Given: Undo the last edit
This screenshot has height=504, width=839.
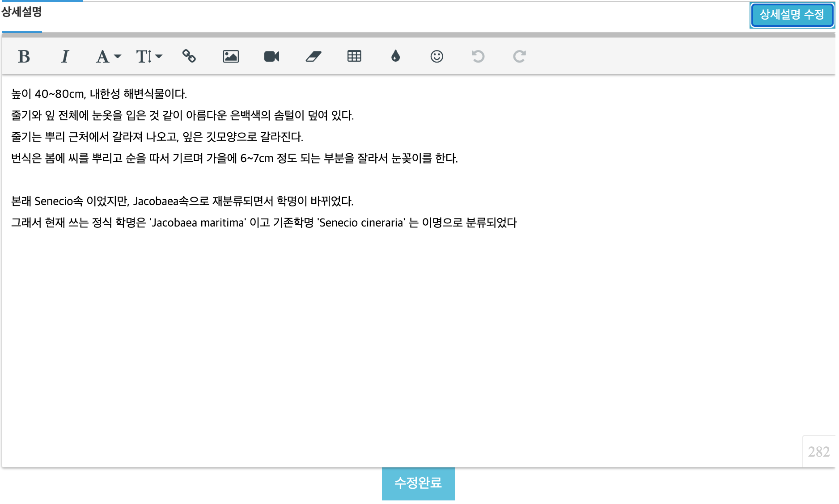Looking at the screenshot, I should pyautogui.click(x=478, y=56).
